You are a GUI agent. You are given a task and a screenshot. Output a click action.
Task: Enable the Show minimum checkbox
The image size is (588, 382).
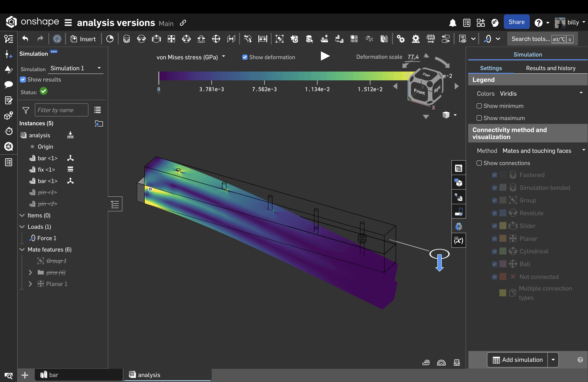[x=479, y=106]
